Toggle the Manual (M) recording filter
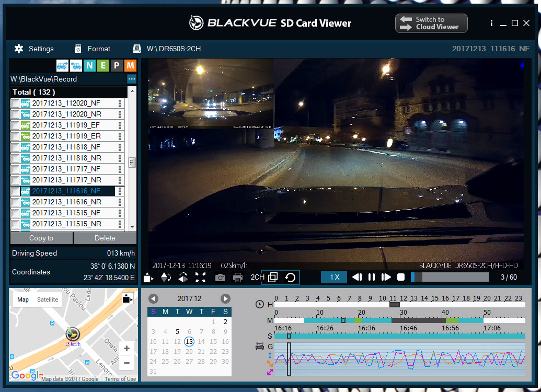This screenshot has height=392, width=541. pyautogui.click(x=131, y=65)
